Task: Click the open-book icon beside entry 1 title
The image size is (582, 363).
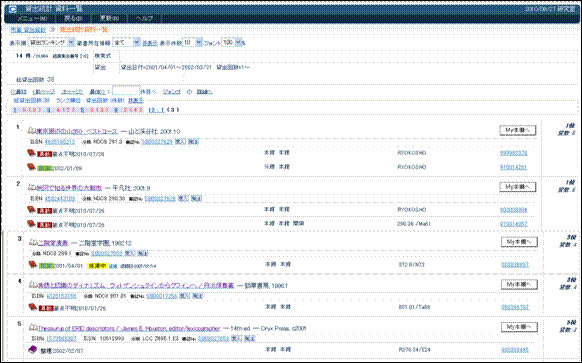Action: [x=32, y=131]
